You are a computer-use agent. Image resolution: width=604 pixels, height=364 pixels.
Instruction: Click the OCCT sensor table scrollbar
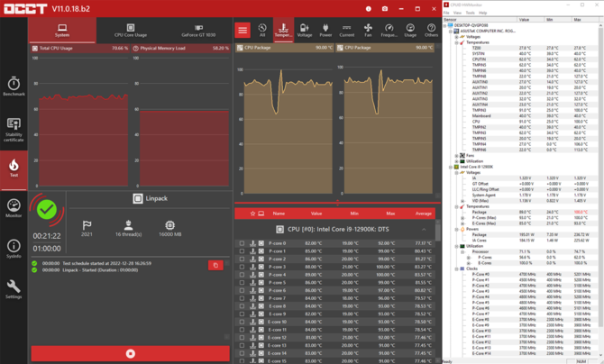coord(438,232)
